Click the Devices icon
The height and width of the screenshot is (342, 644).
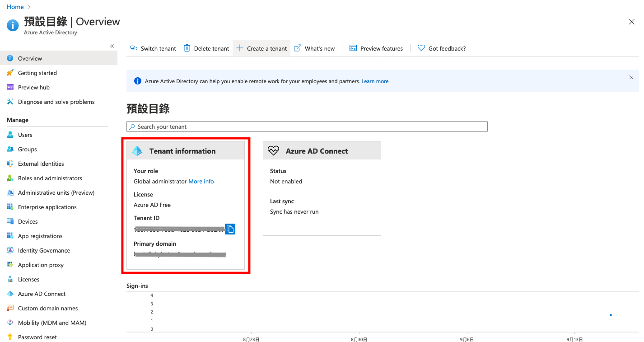click(x=10, y=221)
